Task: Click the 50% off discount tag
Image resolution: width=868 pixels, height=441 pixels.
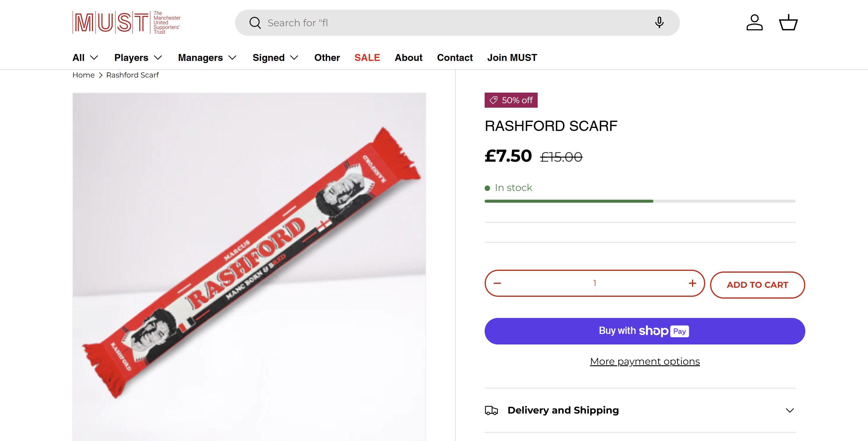Action: click(511, 100)
